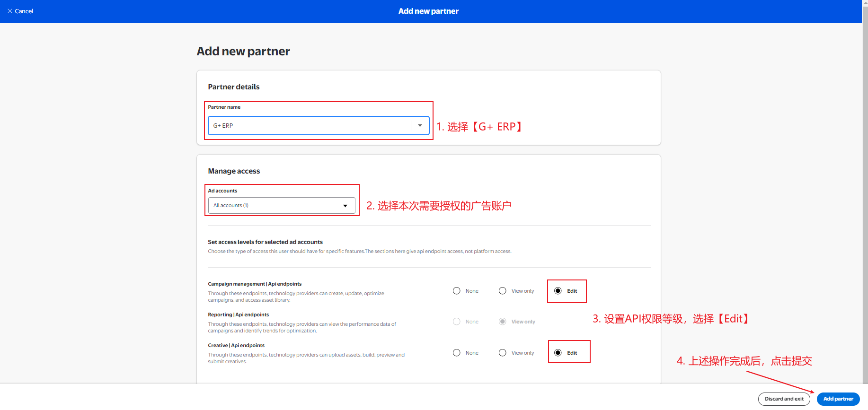Select View only for Creative endpoints
868x410 pixels.
tap(503, 353)
